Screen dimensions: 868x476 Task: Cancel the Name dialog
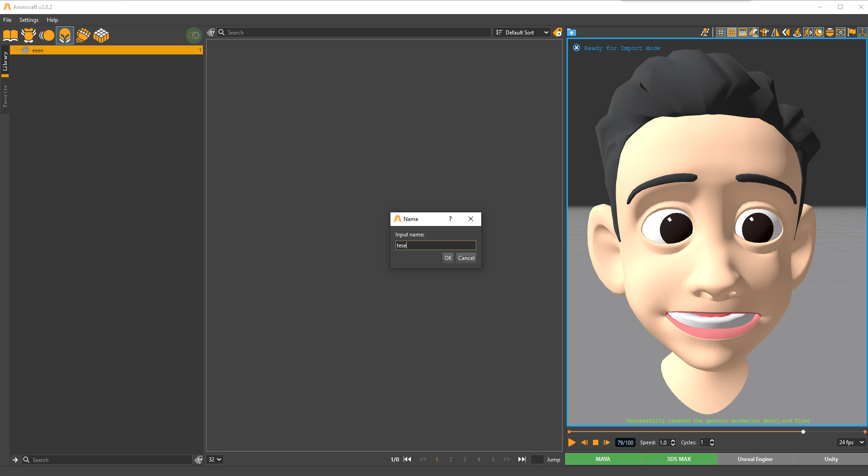(x=466, y=258)
